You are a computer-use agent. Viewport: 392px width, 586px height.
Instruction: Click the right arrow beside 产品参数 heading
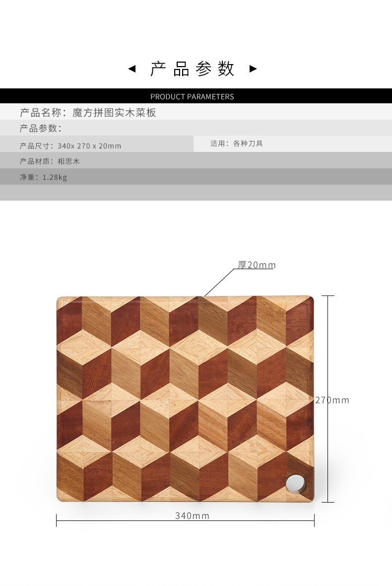[253, 69]
